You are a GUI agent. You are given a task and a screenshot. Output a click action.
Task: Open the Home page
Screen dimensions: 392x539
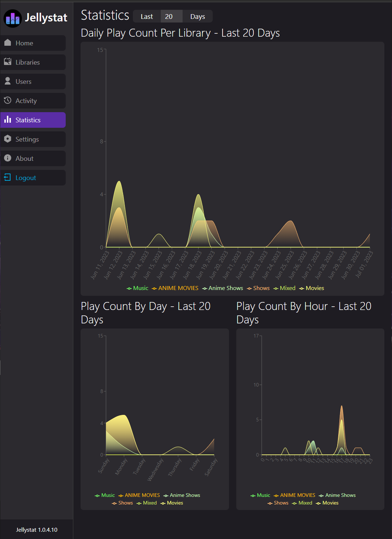[33, 43]
